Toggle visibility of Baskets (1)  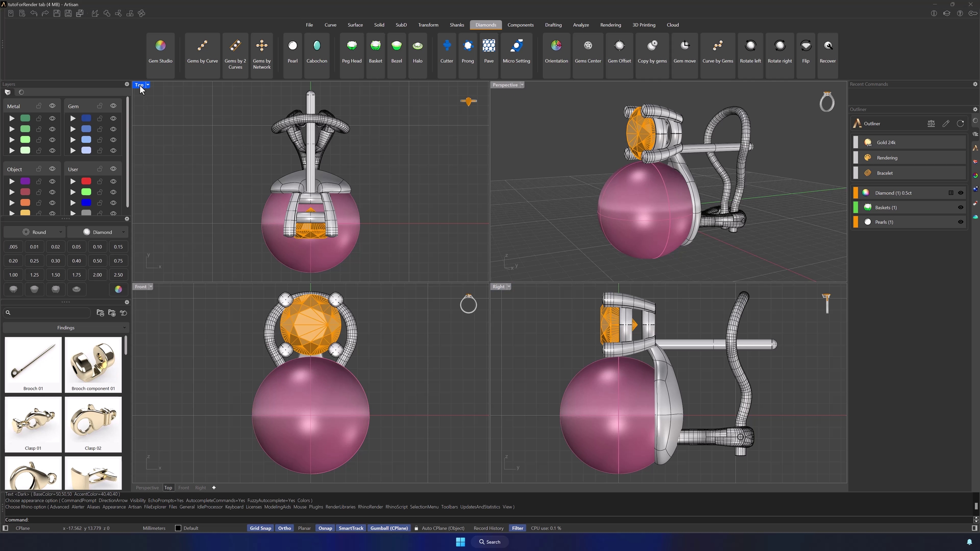tap(960, 207)
